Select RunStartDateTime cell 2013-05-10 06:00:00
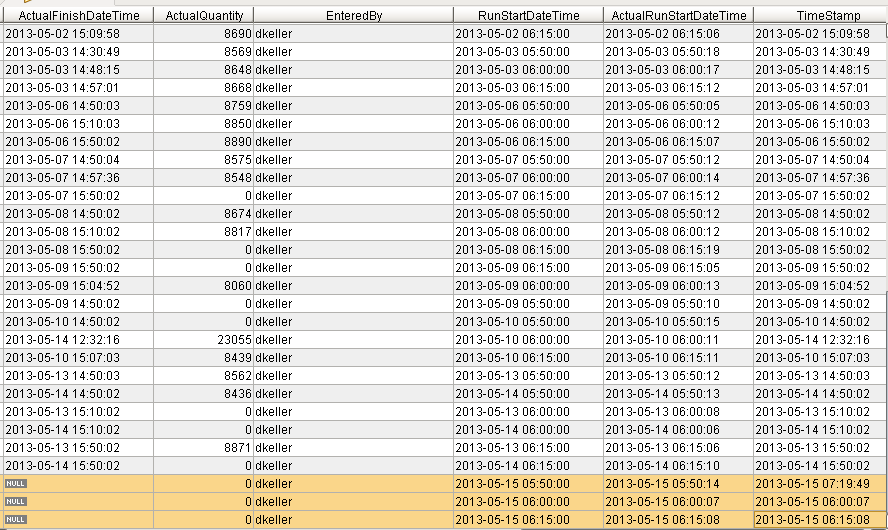 528,339
